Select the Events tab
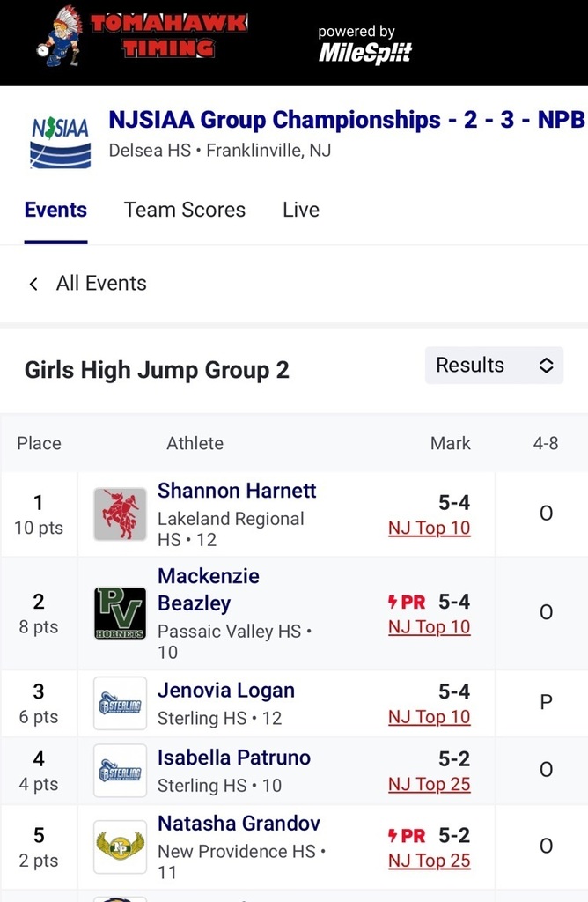The image size is (588, 902). (55, 210)
